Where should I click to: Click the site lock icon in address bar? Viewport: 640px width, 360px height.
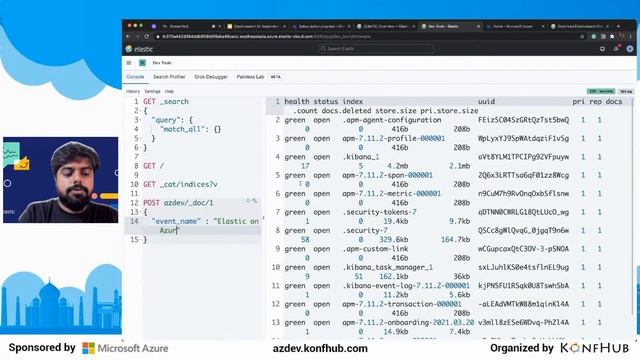[x=158, y=36]
